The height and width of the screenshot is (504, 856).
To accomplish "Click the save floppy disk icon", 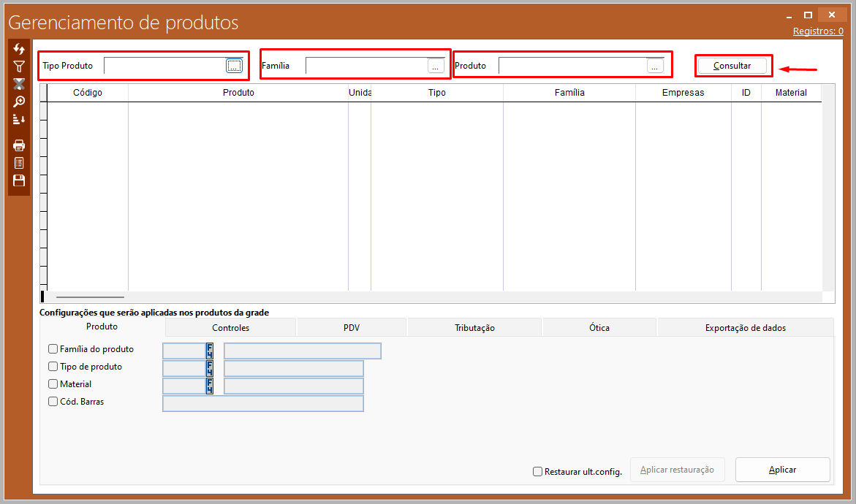I will 19,180.
